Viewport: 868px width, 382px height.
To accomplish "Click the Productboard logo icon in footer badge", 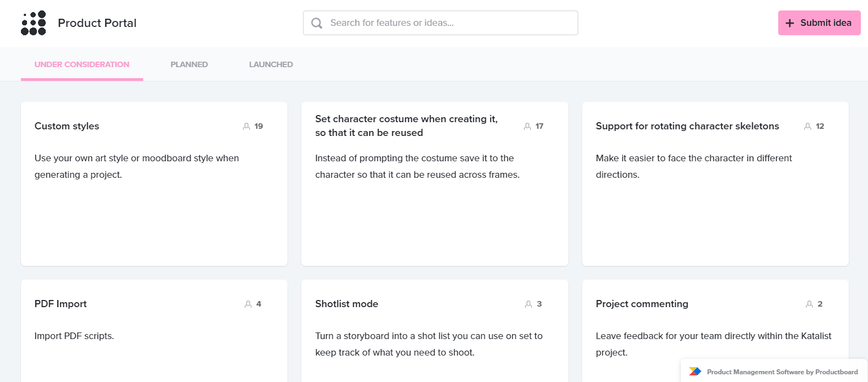I will point(695,372).
